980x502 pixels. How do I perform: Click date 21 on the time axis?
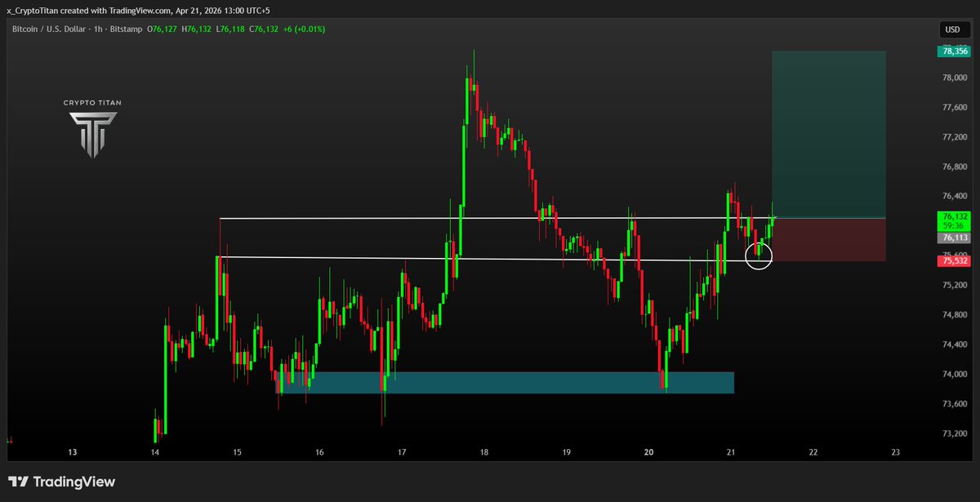click(731, 452)
